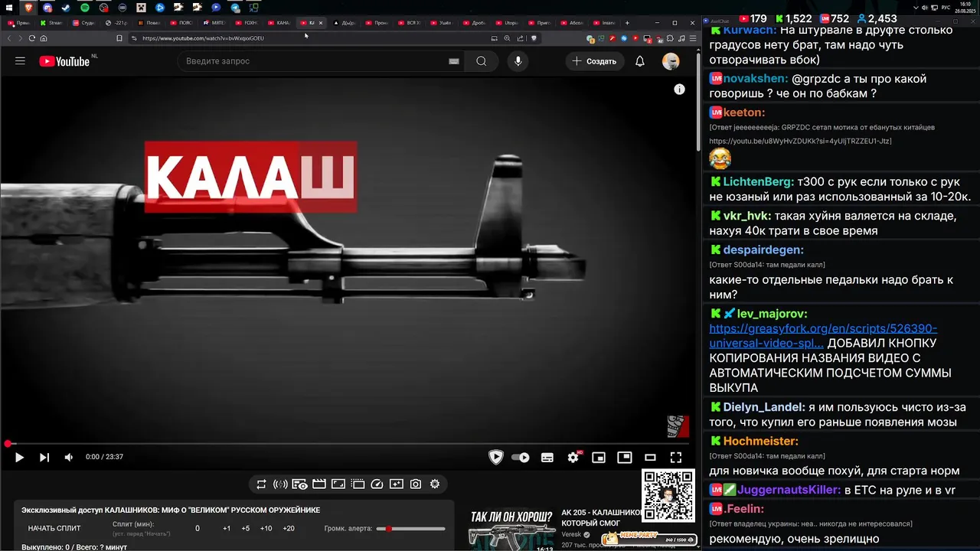Show hidden system tray icons
This screenshot has width=980, height=551.
pyautogui.click(x=916, y=8)
